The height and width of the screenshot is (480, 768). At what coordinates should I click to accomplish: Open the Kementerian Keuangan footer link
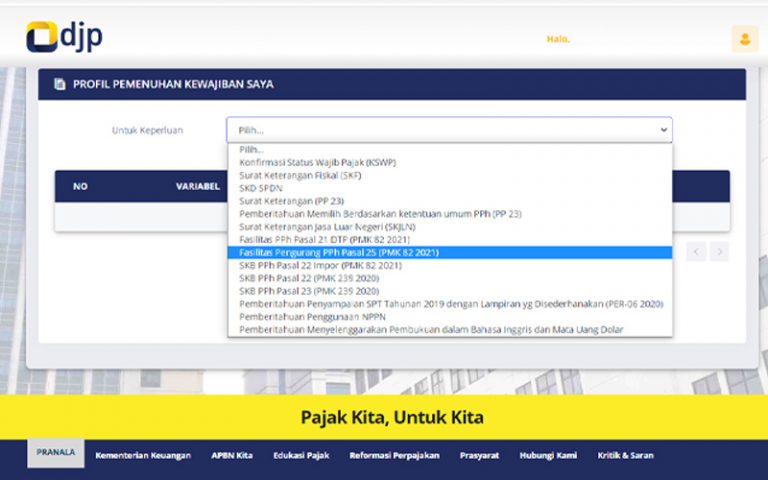[x=143, y=455]
